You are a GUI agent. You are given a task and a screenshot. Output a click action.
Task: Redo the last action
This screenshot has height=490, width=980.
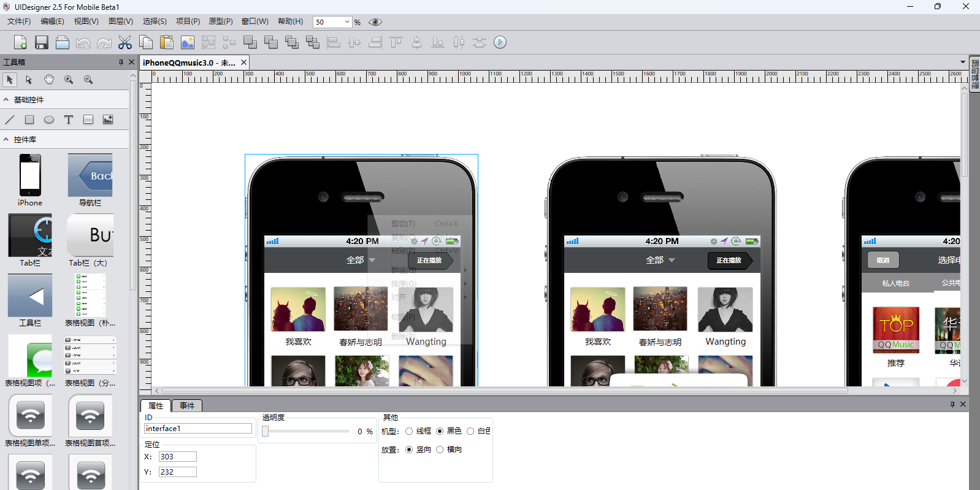104,42
